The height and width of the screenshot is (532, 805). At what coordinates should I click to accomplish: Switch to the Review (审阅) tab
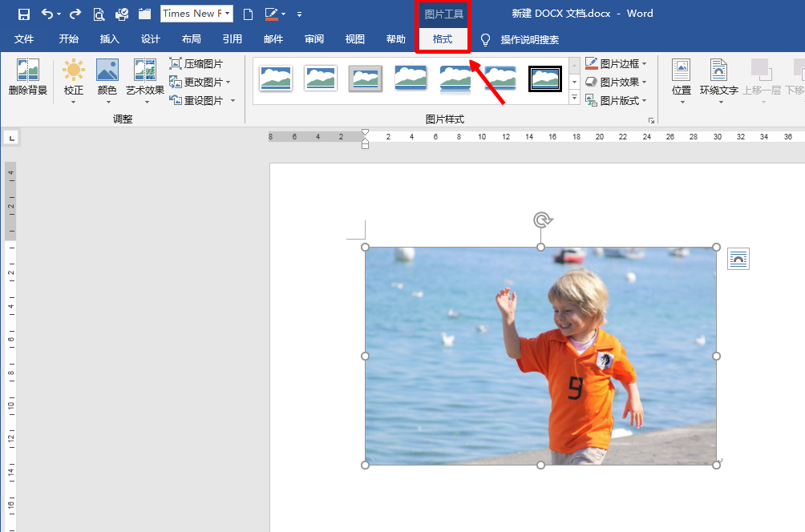pyautogui.click(x=314, y=39)
